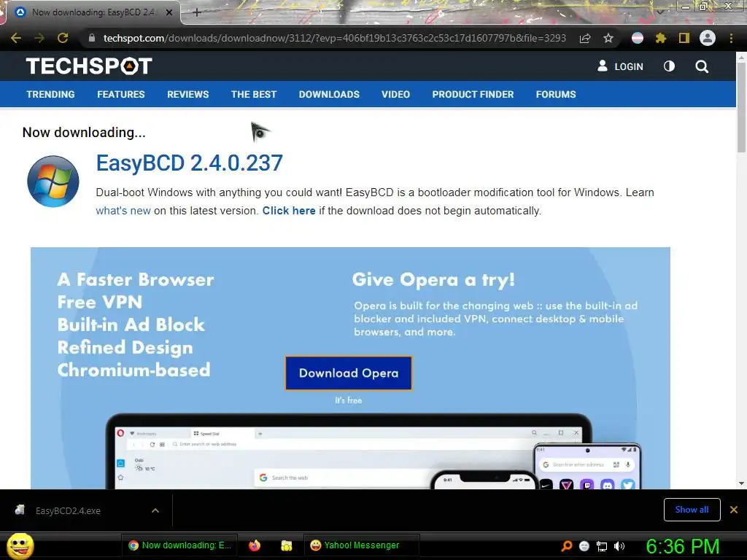Click the magnifier tray icon
Screen dimensions: 747x560
coord(566,546)
